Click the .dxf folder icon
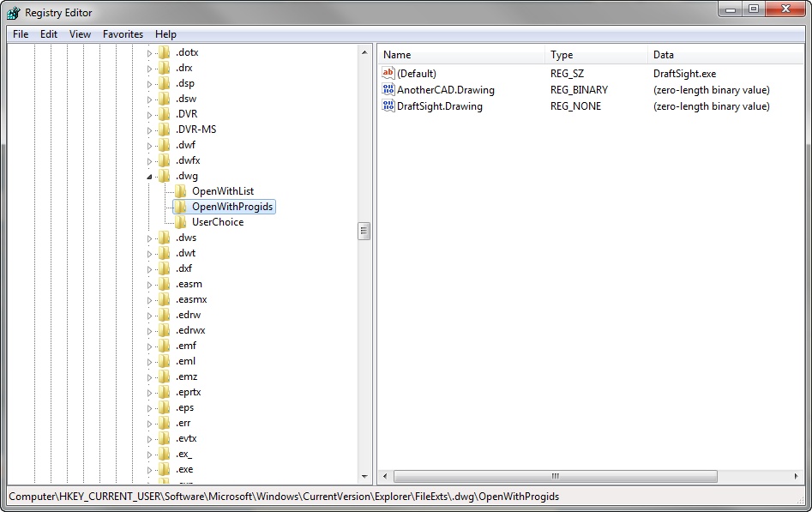Image resolution: width=812 pixels, height=512 pixels. pyautogui.click(x=164, y=268)
